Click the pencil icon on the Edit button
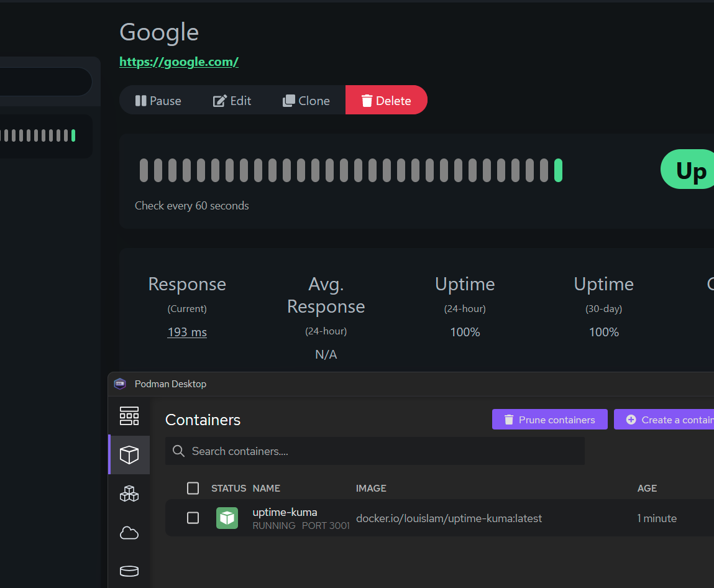 pos(218,100)
